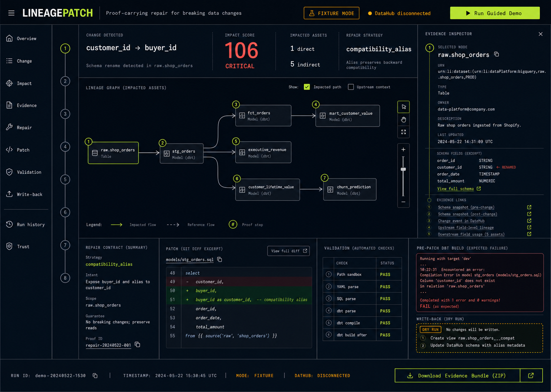
Task: Enable the Upstream context checkbox
Action: point(351,87)
